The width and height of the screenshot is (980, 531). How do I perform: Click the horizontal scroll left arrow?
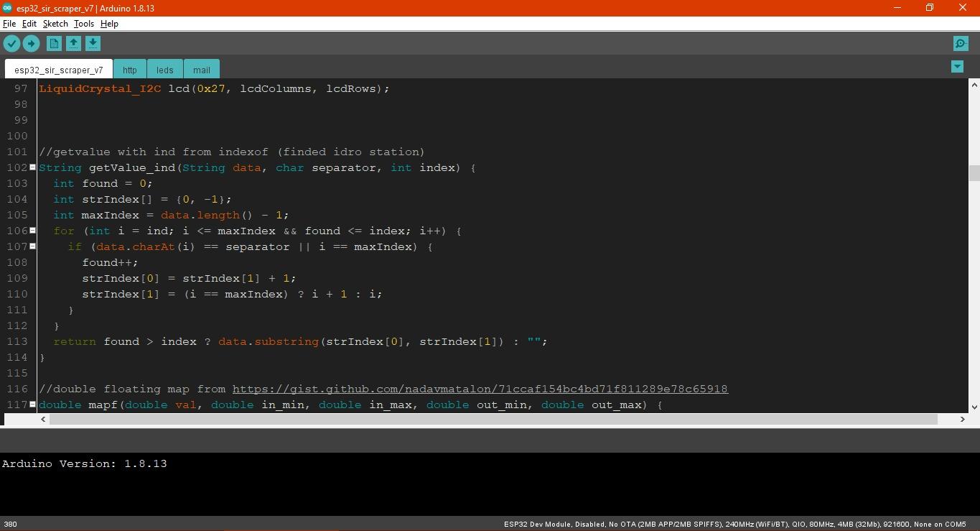point(44,419)
